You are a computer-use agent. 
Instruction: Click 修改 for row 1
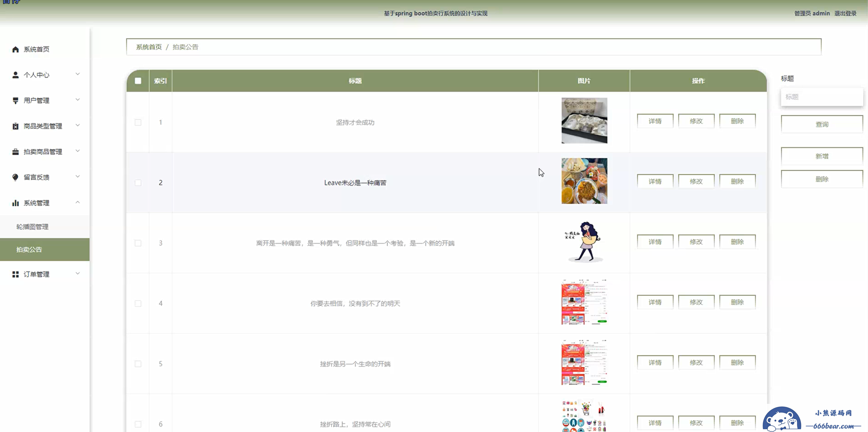point(696,121)
